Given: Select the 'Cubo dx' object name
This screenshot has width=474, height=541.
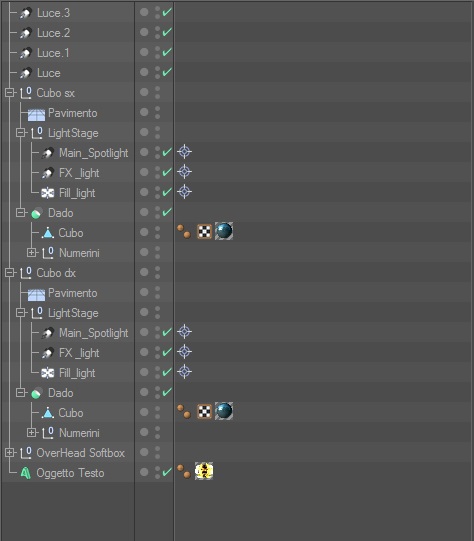Looking at the screenshot, I should click(x=56, y=273).
